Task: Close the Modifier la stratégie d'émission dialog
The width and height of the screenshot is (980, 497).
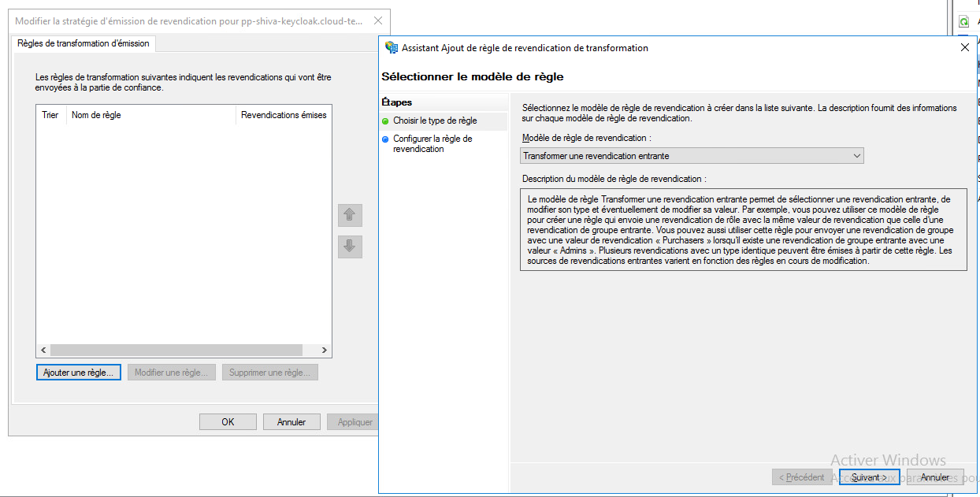Action: (378, 21)
